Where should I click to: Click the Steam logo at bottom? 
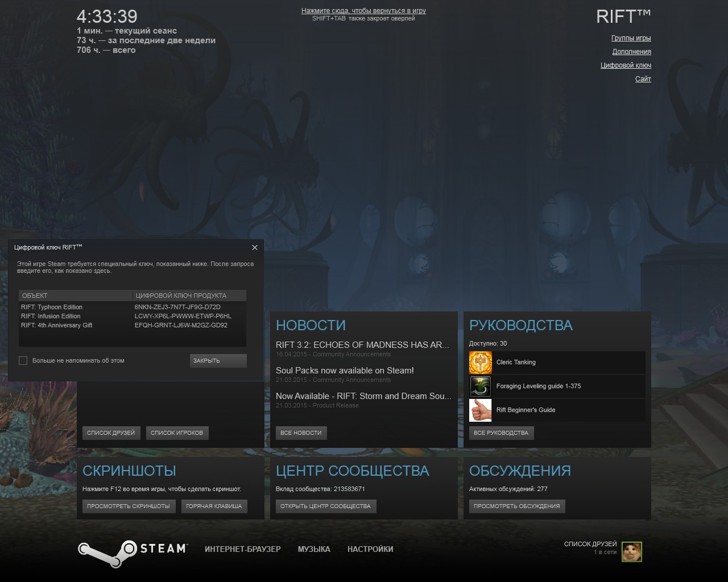click(x=133, y=553)
